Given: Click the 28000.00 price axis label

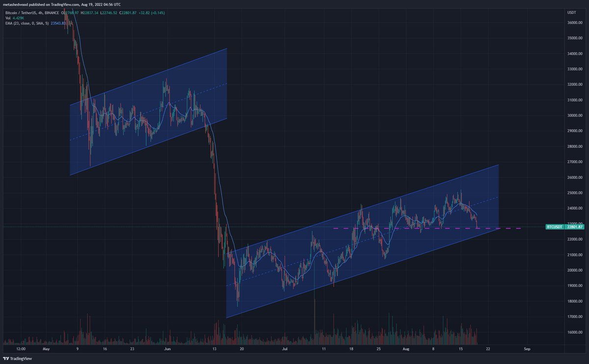Looking at the screenshot, I should click(574, 147).
